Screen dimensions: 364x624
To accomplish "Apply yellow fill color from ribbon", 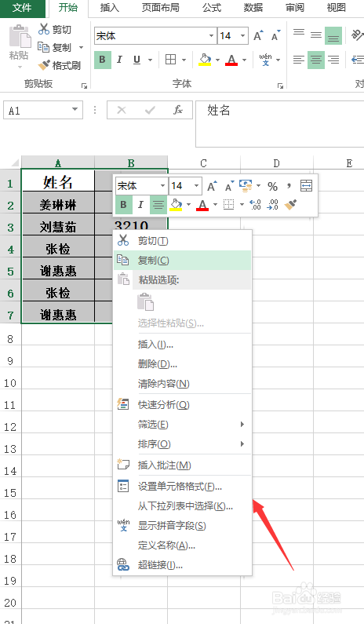I will [205, 60].
